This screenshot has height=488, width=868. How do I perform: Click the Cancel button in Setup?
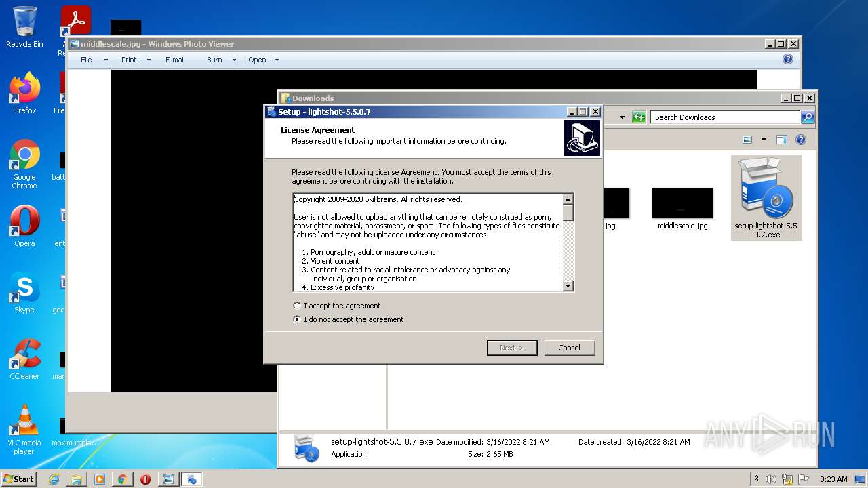[570, 348]
